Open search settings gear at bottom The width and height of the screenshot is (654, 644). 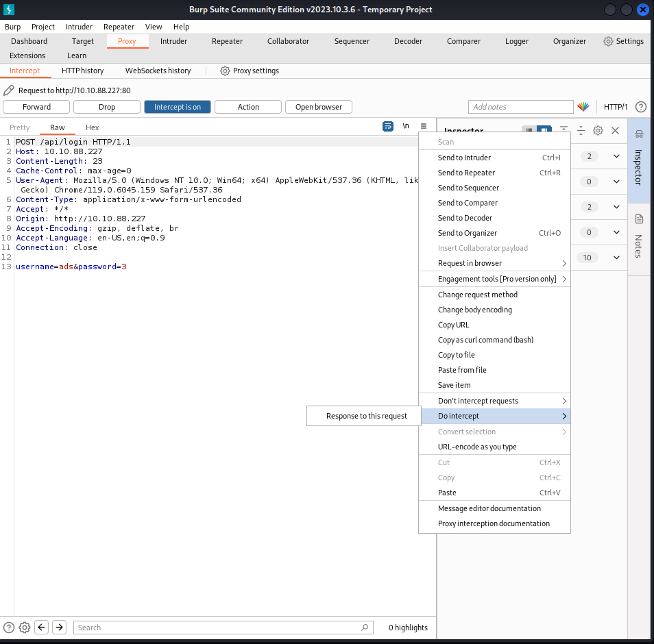click(x=25, y=628)
